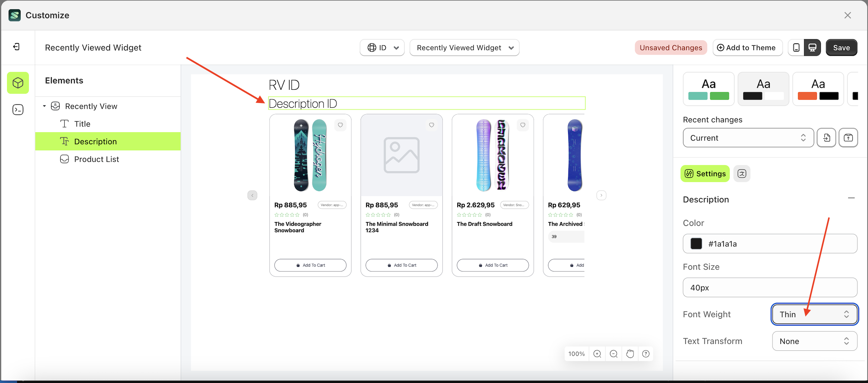Image resolution: width=868 pixels, height=383 pixels.
Task: Click the Save button
Action: (x=842, y=47)
